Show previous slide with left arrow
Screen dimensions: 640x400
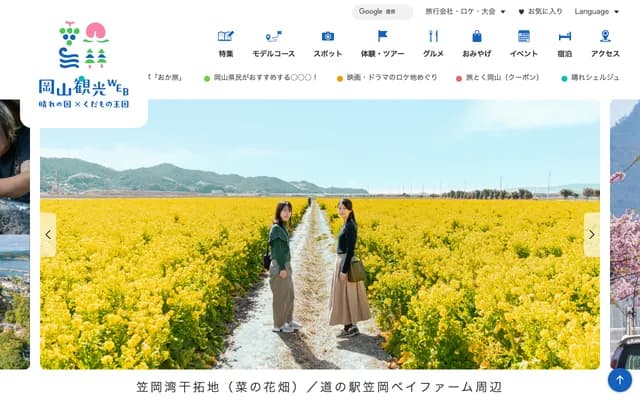48,234
